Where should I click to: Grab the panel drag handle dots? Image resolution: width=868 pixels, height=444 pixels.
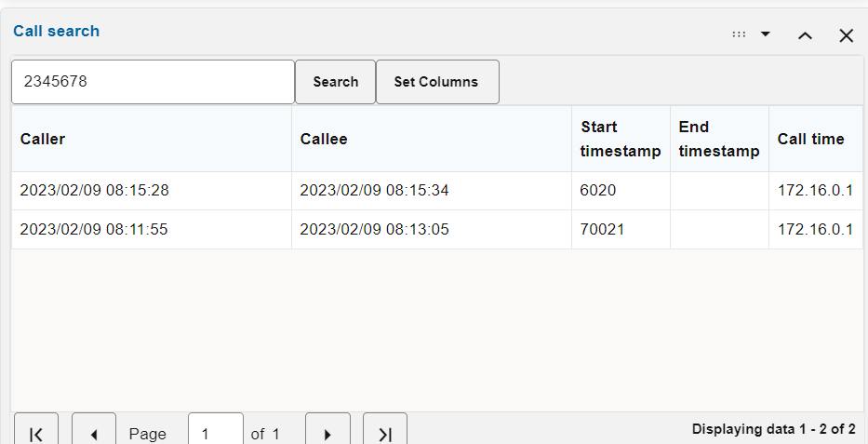pos(739,34)
